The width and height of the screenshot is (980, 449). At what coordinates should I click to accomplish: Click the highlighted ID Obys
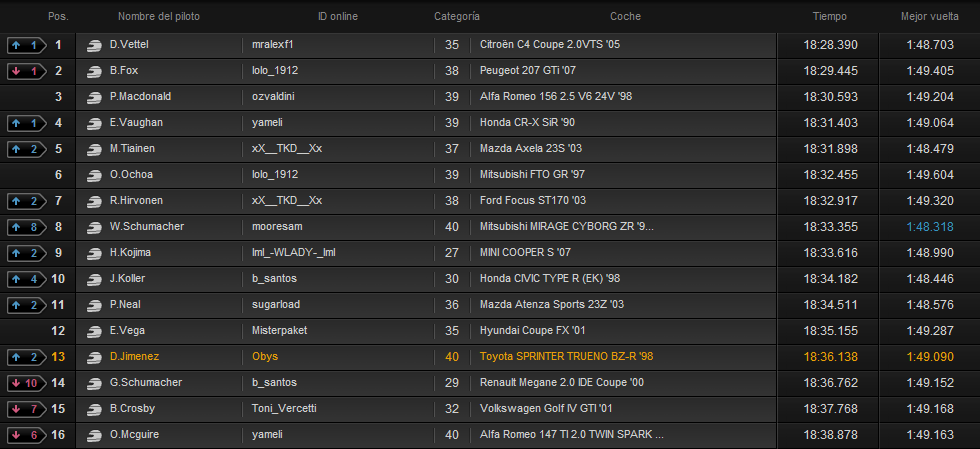(265, 357)
